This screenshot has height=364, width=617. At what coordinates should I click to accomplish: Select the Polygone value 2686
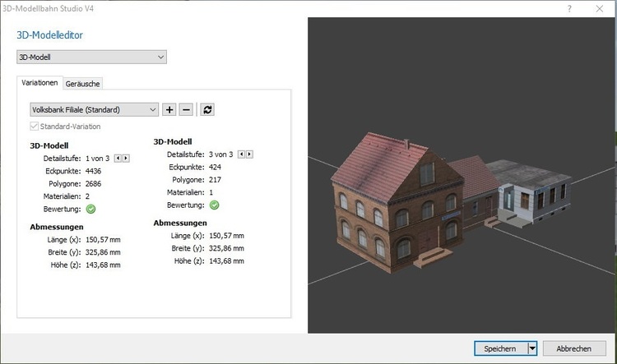coord(93,183)
